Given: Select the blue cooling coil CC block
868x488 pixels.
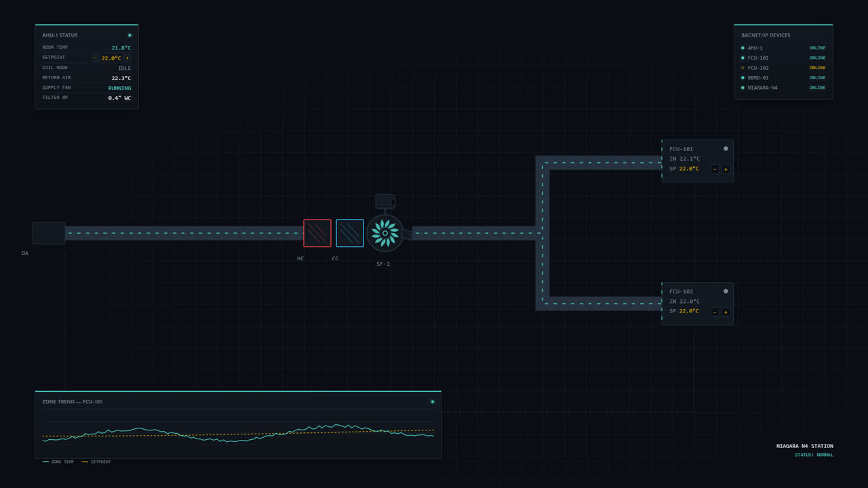Looking at the screenshot, I should [350, 233].
